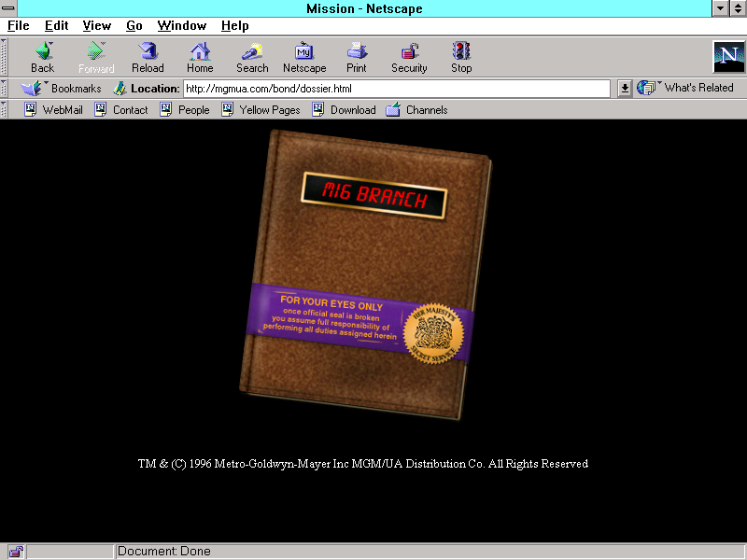This screenshot has width=747, height=560.
Task: Click the My Netscape toolbar icon
Action: 304,51
